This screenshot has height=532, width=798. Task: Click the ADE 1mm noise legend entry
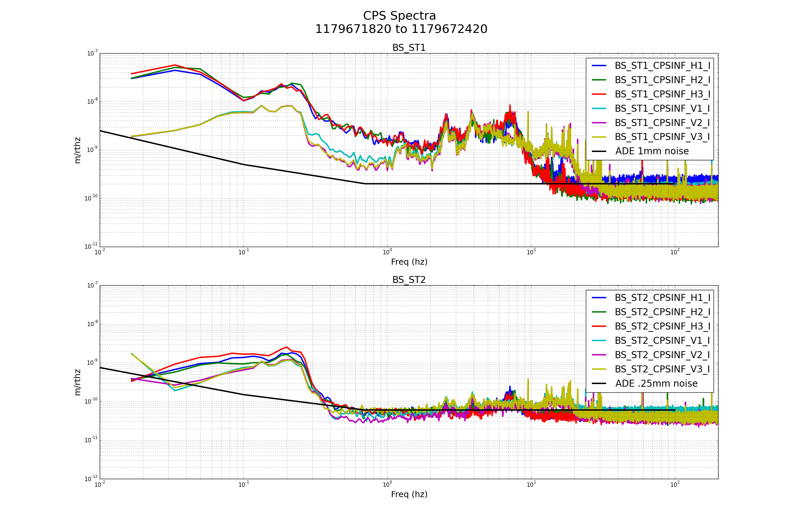tap(652, 151)
